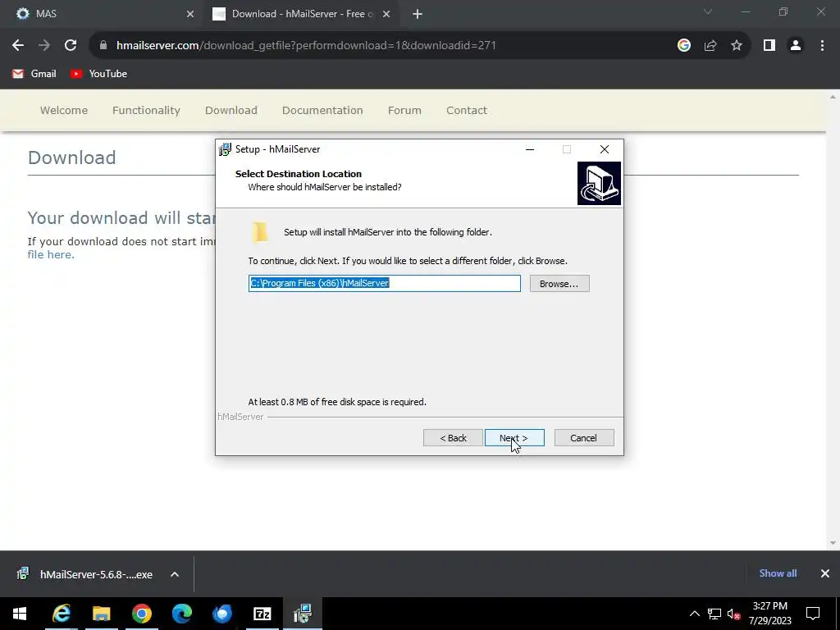This screenshot has width=840, height=630.
Task: Open the YouTube bookmark
Action: [x=98, y=73]
